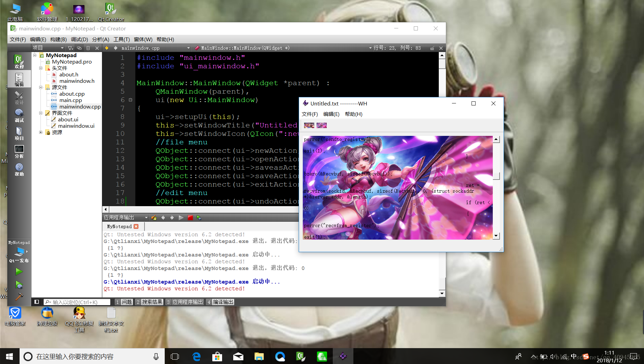
Task: Click the gray re-run button in output toolbar
Action: (x=181, y=218)
